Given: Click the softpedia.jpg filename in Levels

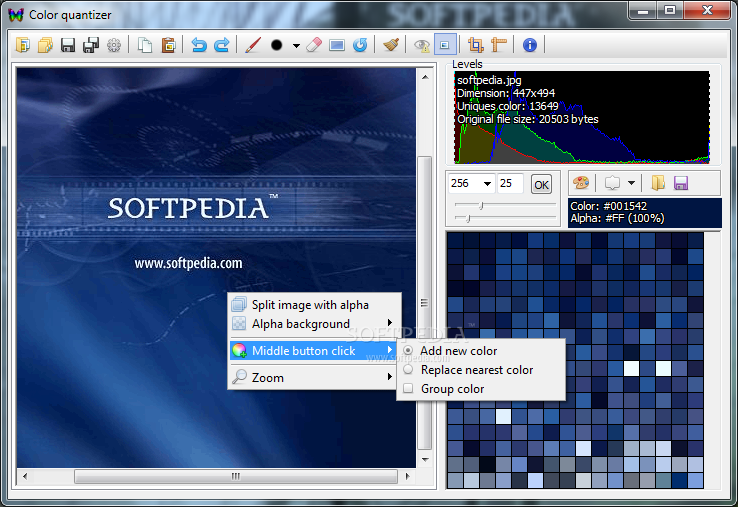Looking at the screenshot, I should (489, 80).
